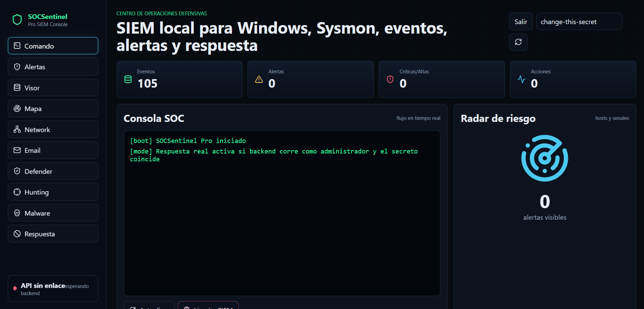644x309 pixels.
Task: Click the 'API sin enlace' status text
Action: point(43,286)
